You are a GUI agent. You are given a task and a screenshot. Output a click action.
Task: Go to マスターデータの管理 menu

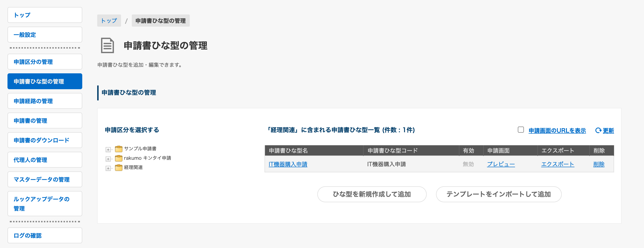tap(45, 179)
